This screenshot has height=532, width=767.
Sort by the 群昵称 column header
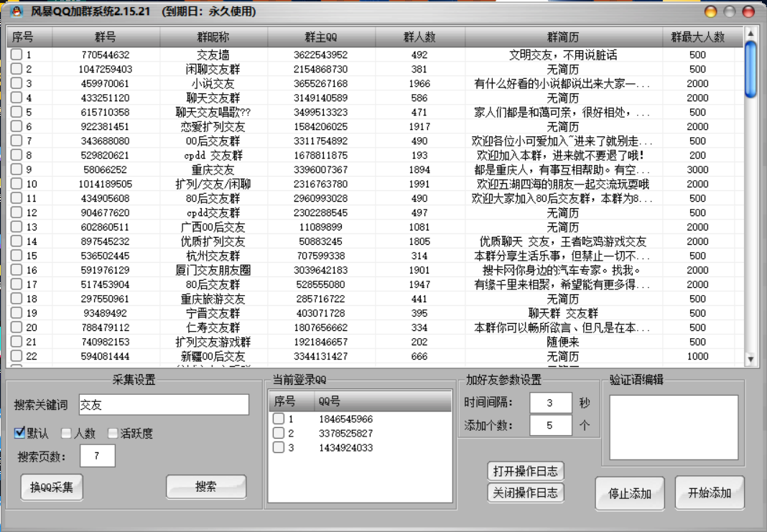point(213,37)
